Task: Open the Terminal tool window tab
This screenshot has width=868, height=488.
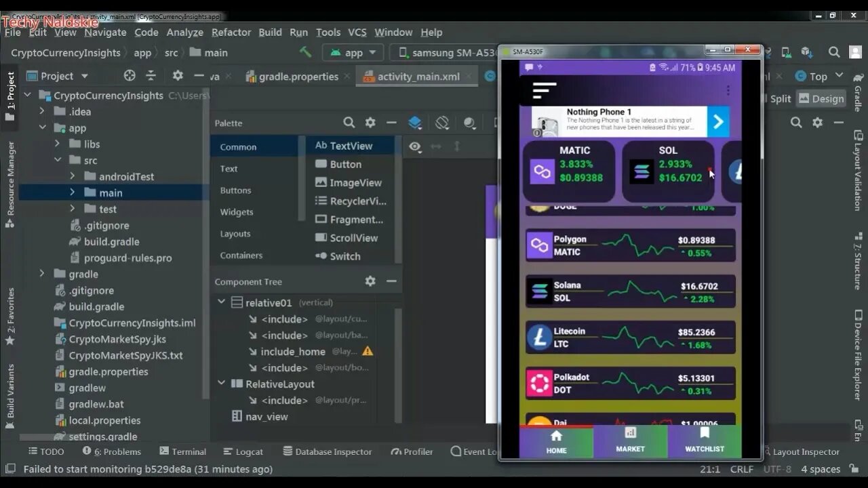Action: click(x=182, y=451)
